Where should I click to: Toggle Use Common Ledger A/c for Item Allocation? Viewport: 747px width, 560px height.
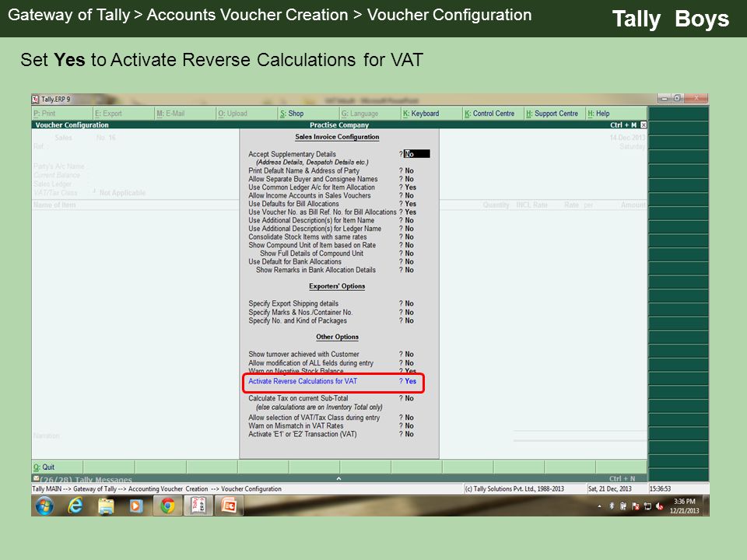(x=411, y=187)
